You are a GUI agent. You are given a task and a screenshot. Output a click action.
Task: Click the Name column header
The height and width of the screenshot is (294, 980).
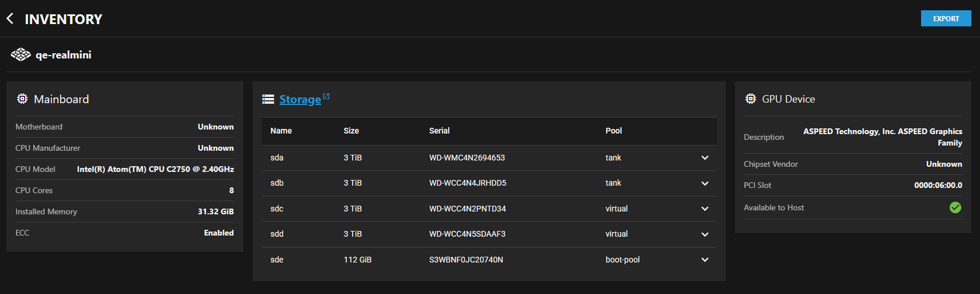[x=281, y=131]
